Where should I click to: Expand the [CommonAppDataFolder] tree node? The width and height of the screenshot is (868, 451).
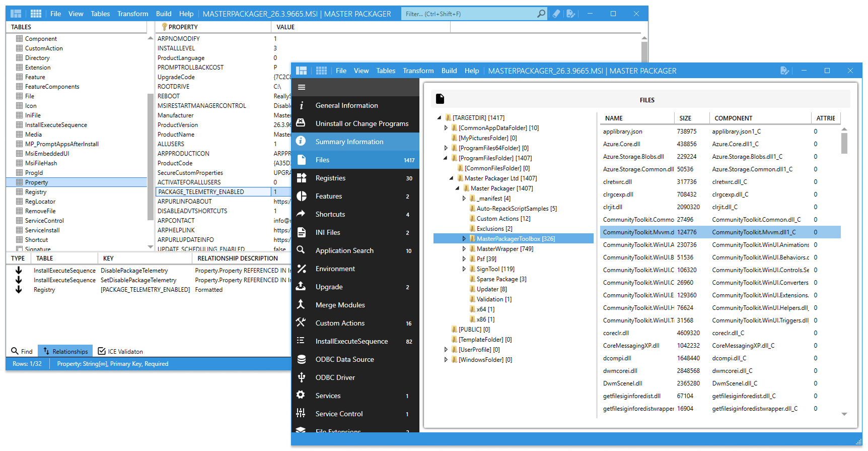pyautogui.click(x=446, y=128)
